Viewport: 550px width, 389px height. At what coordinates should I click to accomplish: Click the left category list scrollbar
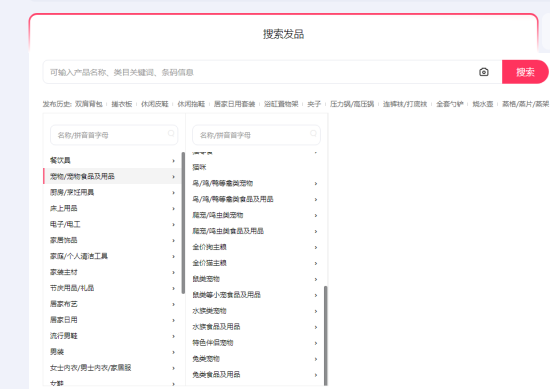tap(183, 223)
